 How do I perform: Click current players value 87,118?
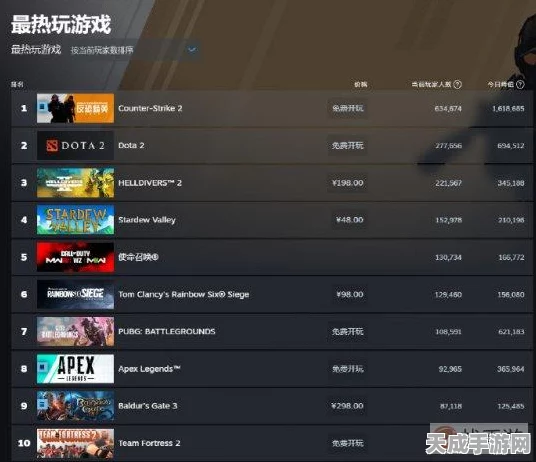[x=451, y=406]
